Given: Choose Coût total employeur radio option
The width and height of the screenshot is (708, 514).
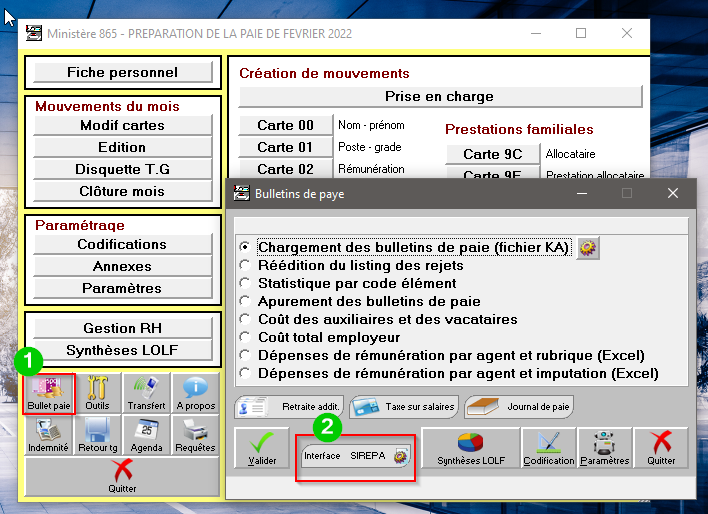Looking at the screenshot, I should [244, 337].
